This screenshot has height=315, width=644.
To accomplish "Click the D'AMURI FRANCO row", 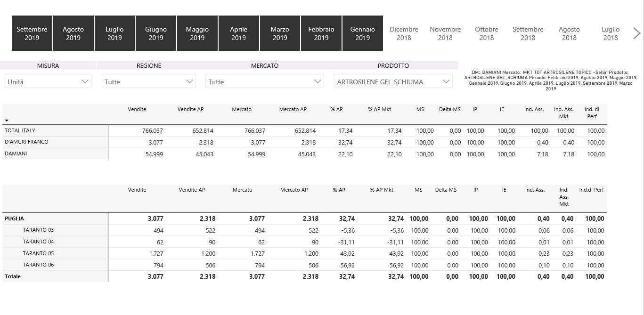I will (26, 142).
